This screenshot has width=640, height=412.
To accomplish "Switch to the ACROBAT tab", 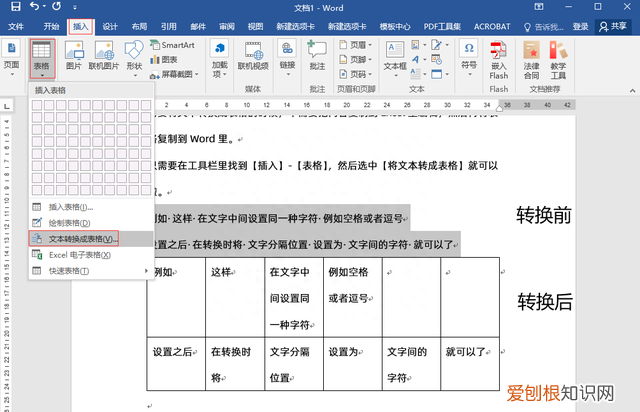I will pyautogui.click(x=492, y=27).
